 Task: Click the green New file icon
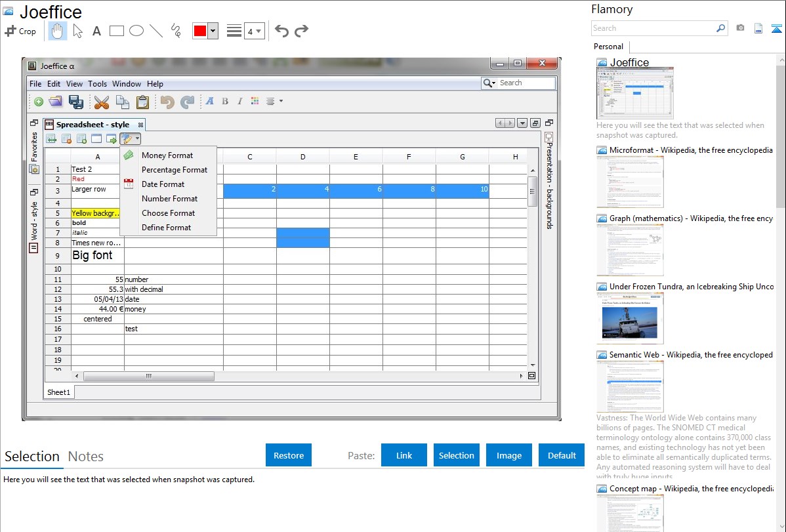[39, 102]
